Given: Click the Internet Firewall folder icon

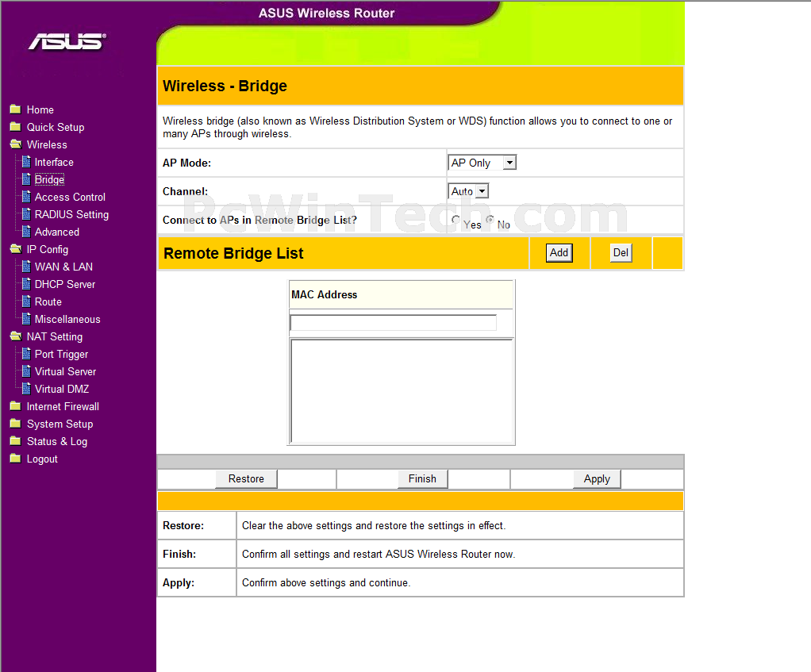Looking at the screenshot, I should pyautogui.click(x=16, y=406).
